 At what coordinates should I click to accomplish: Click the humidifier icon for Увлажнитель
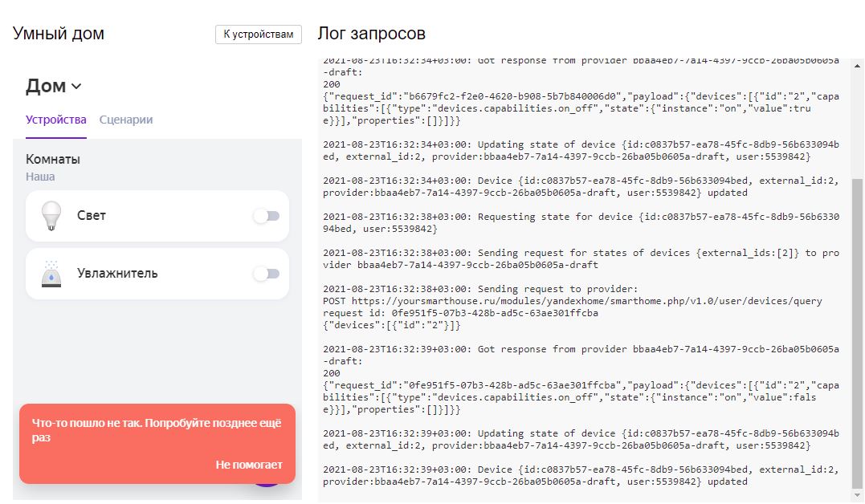tap(51, 274)
